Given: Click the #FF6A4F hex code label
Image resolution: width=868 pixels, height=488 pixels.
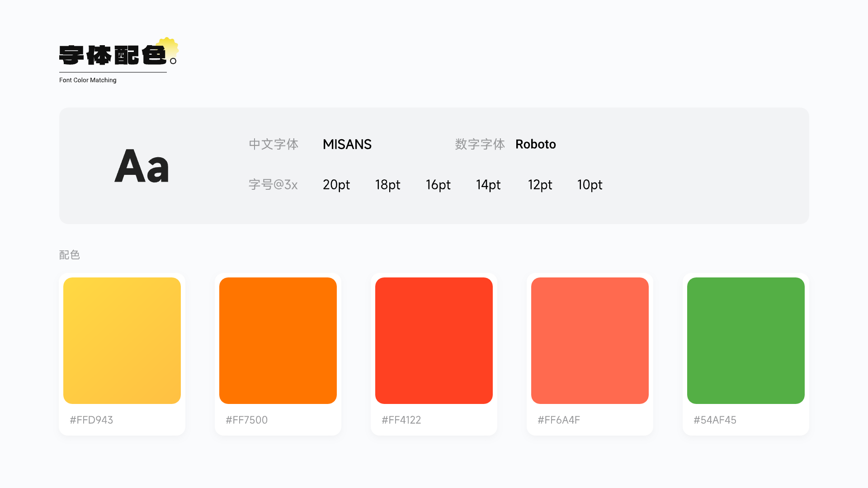Looking at the screenshot, I should pos(559,420).
